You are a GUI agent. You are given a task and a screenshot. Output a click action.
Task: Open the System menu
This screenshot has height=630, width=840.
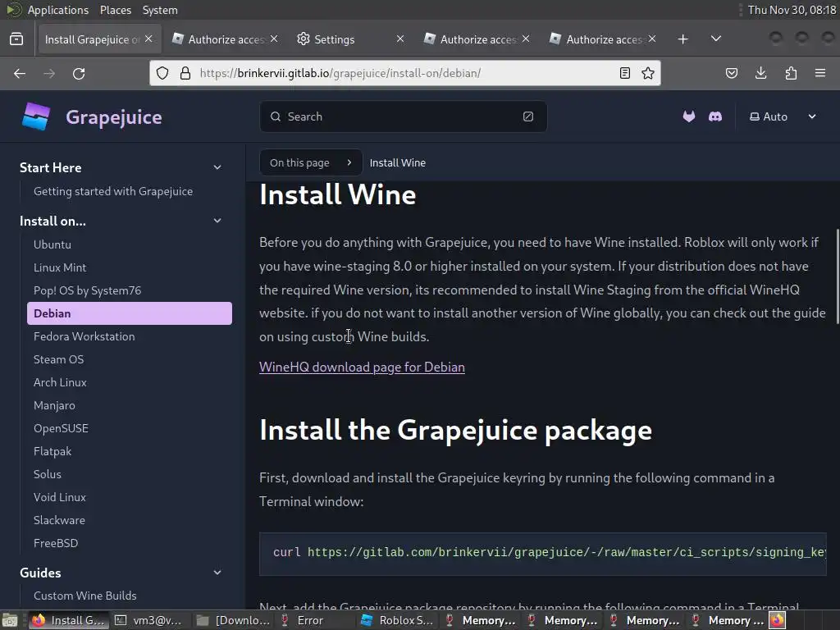(x=160, y=10)
